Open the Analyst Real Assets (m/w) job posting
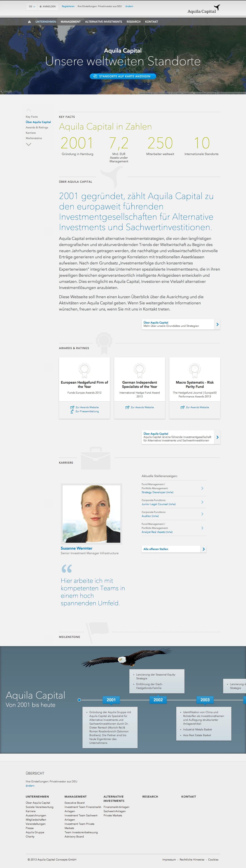This screenshot has height=868, width=246. pyautogui.click(x=157, y=532)
